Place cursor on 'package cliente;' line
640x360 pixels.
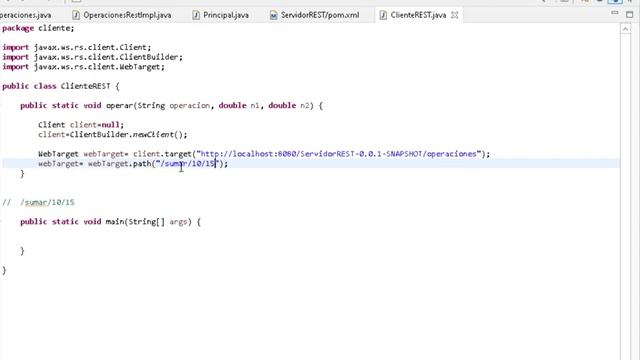click(38, 28)
